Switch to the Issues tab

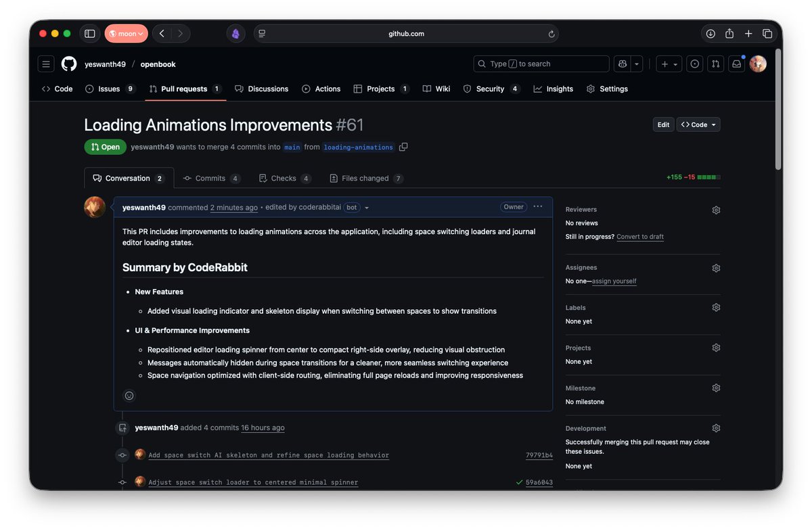click(110, 89)
